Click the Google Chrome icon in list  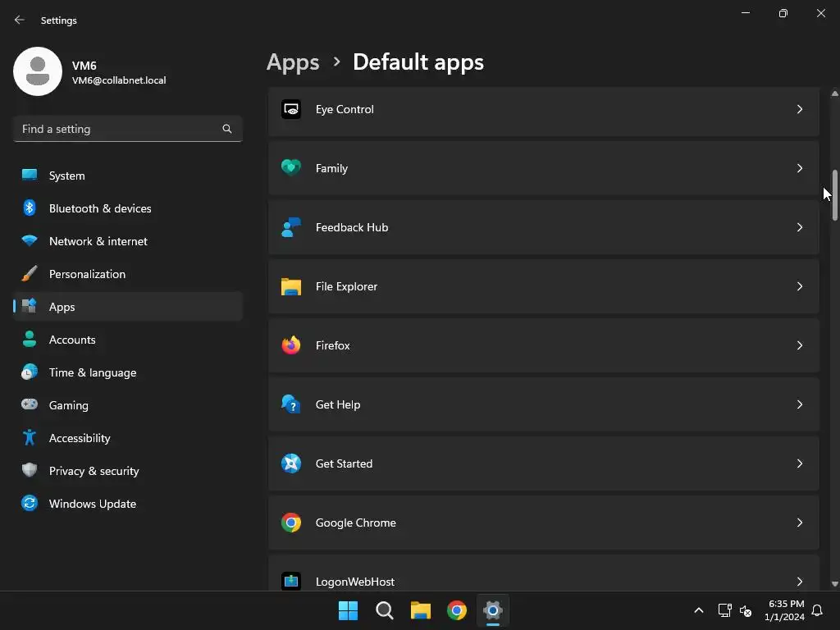(291, 523)
